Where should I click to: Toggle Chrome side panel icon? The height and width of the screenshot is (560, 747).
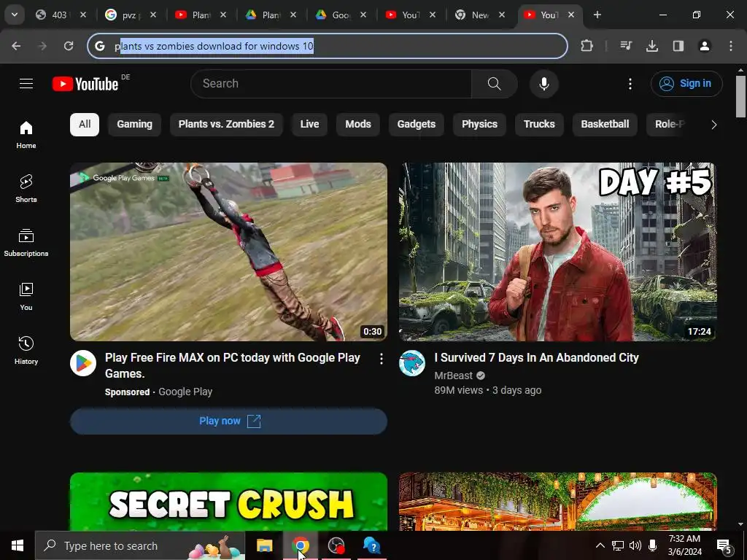coord(678,46)
